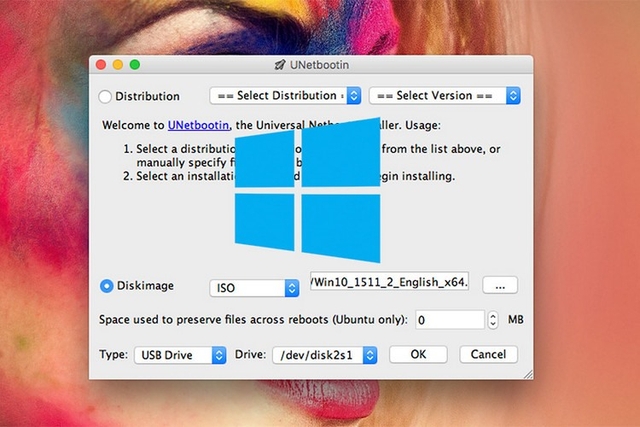Click the UNetbootin title bar app icon

280,65
